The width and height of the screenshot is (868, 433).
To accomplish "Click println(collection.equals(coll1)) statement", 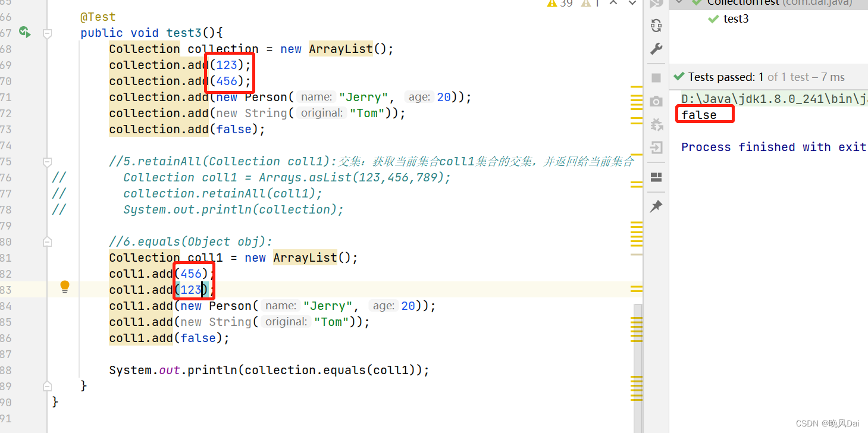I will (x=270, y=370).
